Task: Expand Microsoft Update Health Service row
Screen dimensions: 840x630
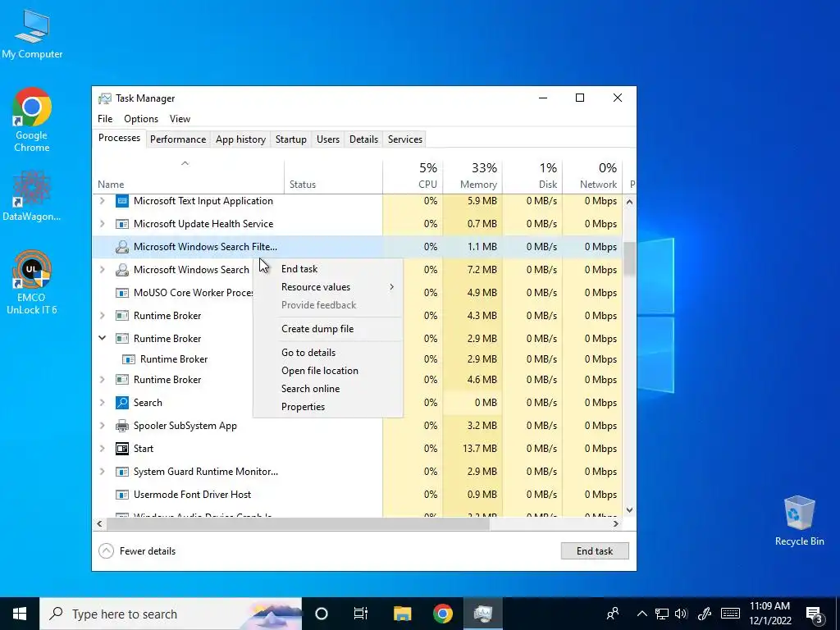Action: pyautogui.click(x=103, y=224)
